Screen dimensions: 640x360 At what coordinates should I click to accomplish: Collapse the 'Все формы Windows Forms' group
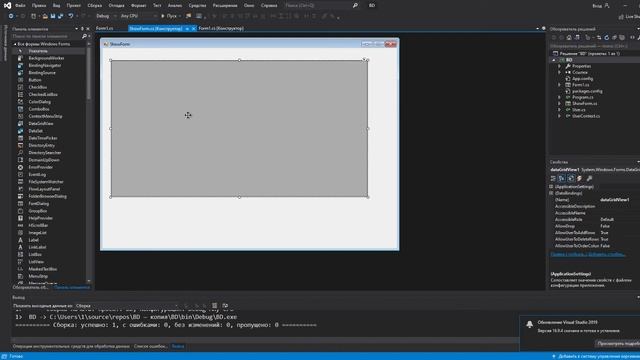[15, 44]
